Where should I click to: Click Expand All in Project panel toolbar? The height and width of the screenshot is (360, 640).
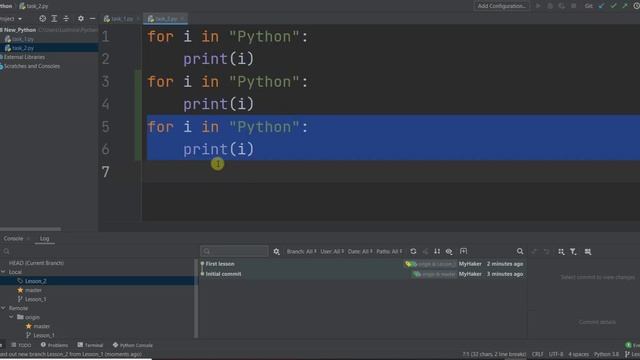[54, 19]
